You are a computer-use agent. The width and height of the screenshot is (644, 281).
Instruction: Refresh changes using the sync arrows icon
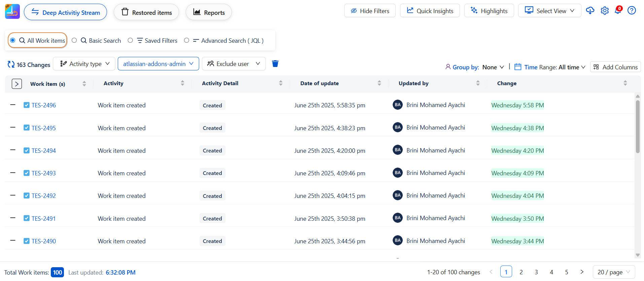pos(11,64)
